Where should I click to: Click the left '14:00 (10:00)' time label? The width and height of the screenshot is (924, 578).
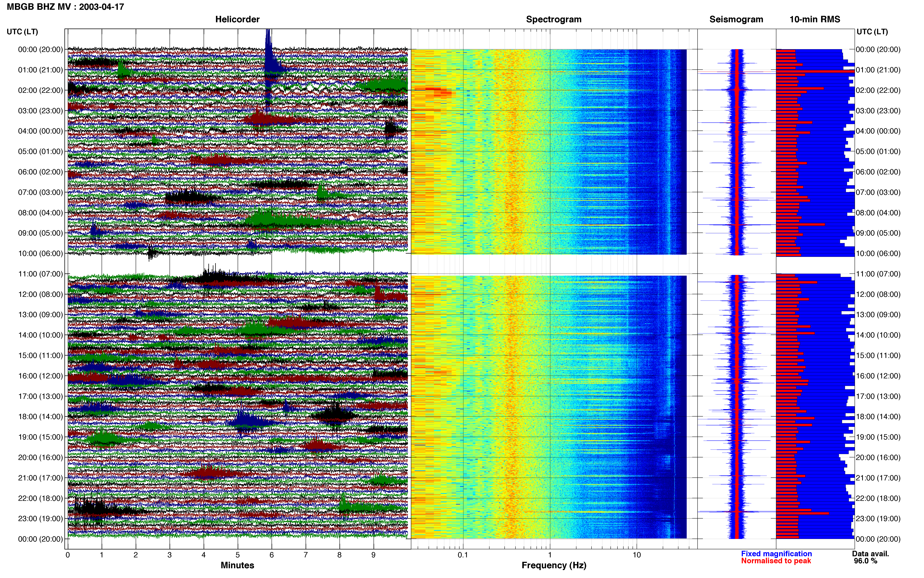tap(40, 335)
